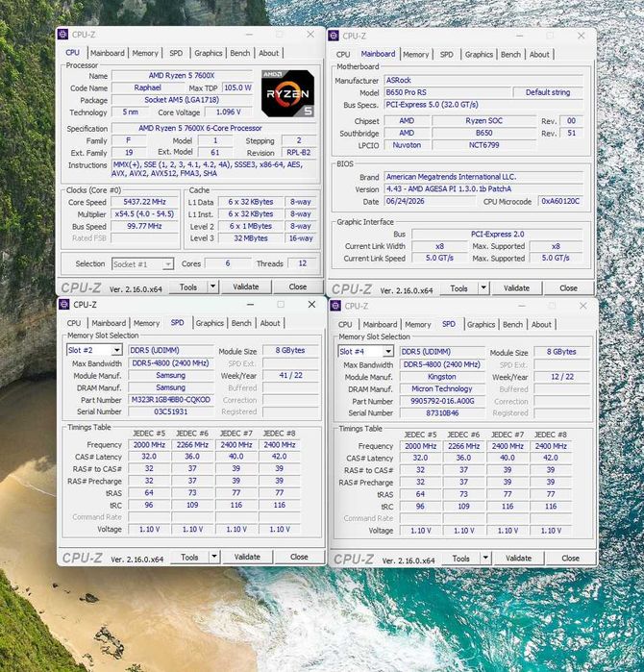Open Tools dropdown arrow in Mainboard window
This screenshot has height=672, width=644.
click(x=483, y=287)
